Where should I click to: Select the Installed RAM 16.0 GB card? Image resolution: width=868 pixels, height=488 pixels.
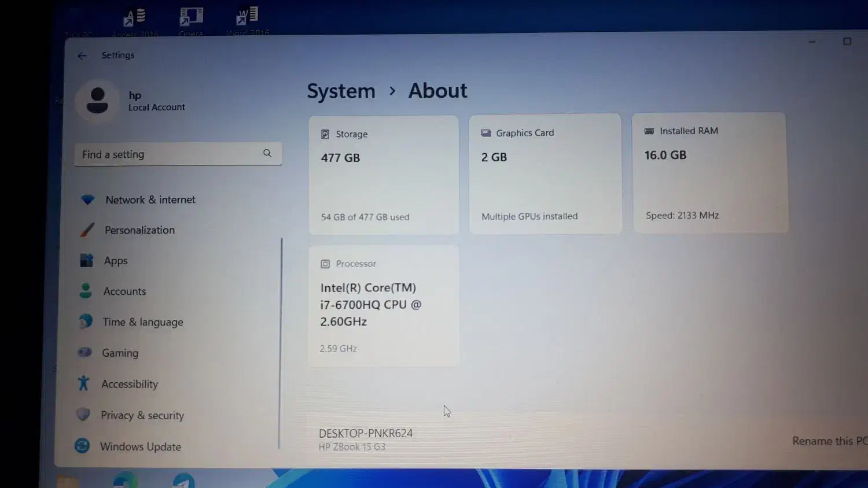click(x=709, y=173)
